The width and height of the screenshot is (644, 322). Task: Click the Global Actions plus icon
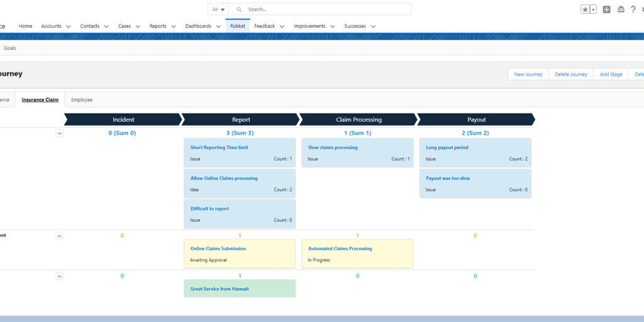[x=606, y=9]
